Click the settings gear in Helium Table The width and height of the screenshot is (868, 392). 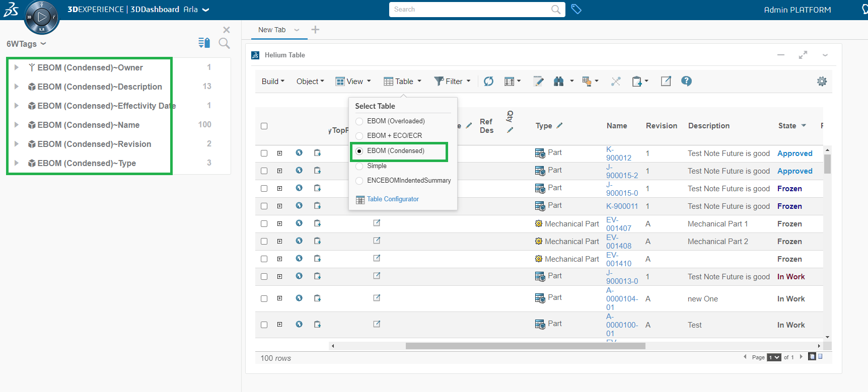pyautogui.click(x=822, y=82)
